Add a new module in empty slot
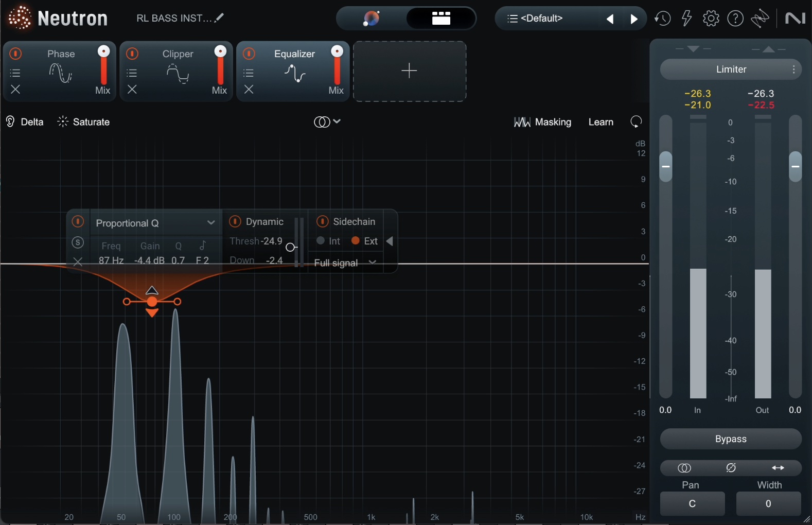 coord(410,71)
